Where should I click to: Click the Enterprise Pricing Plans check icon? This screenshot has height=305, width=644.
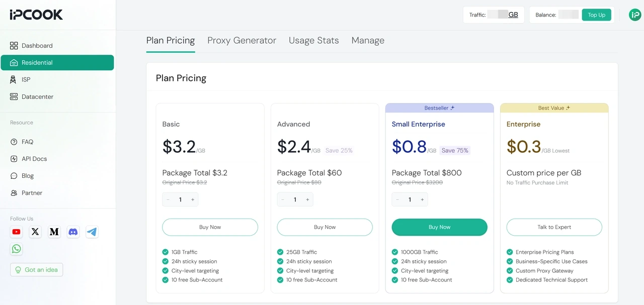(x=510, y=252)
